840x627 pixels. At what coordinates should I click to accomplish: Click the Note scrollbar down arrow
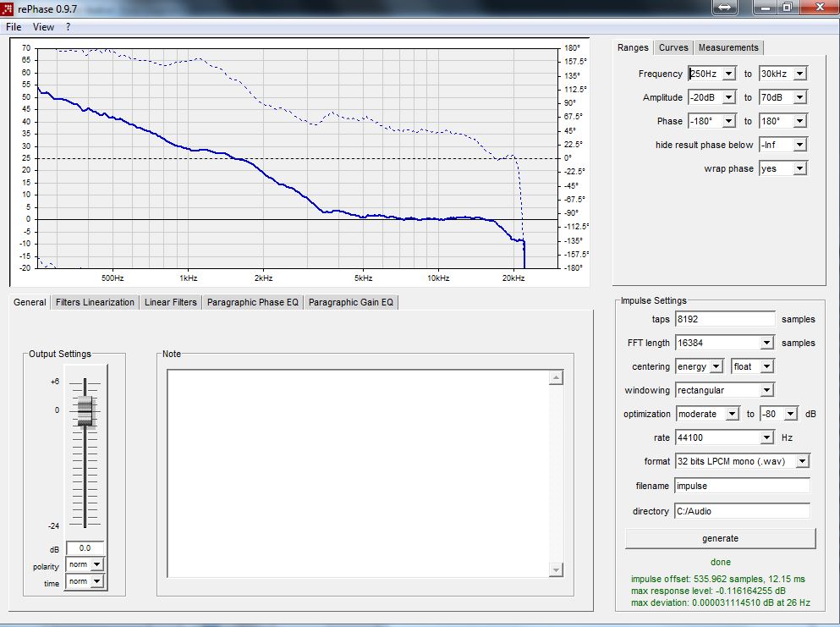point(556,569)
